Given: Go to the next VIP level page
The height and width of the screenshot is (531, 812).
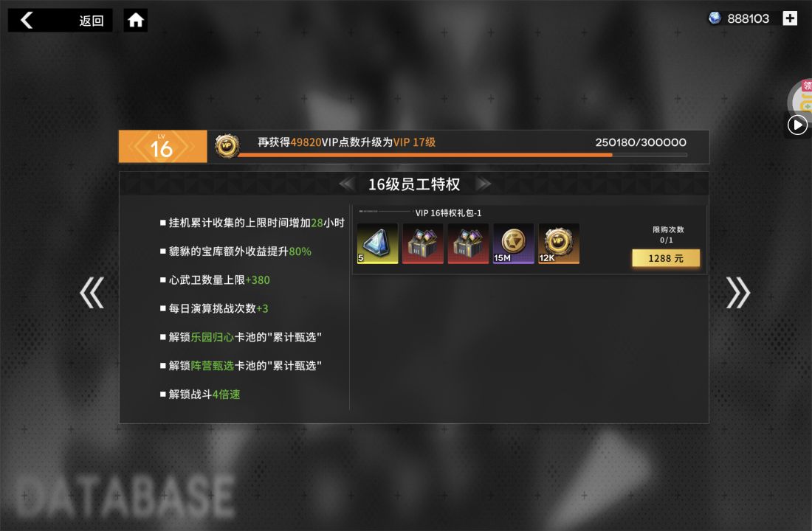Looking at the screenshot, I should coord(738,293).
